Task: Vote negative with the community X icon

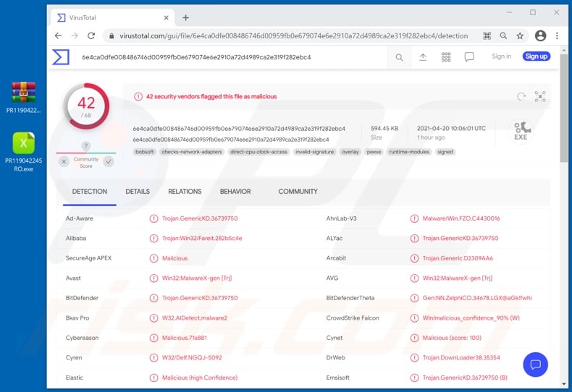Action: 64,162
